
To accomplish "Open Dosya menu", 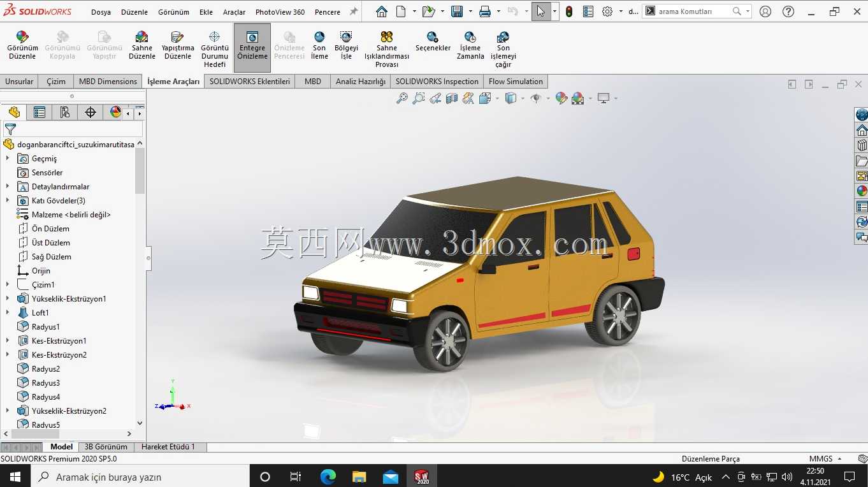I will pyautogui.click(x=101, y=12).
